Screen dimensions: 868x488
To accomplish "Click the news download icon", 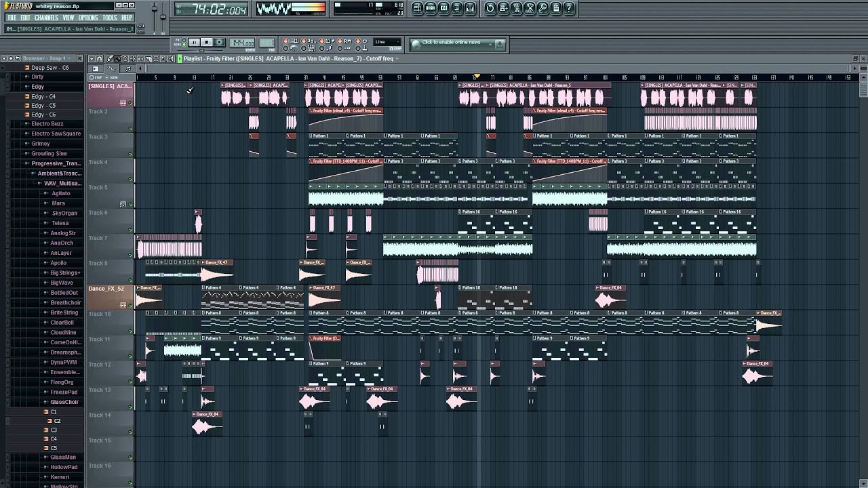I will pyautogui.click(x=500, y=45).
